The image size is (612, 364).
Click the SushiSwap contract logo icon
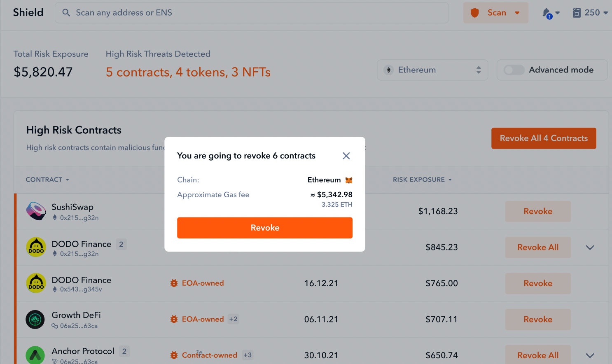click(x=36, y=211)
